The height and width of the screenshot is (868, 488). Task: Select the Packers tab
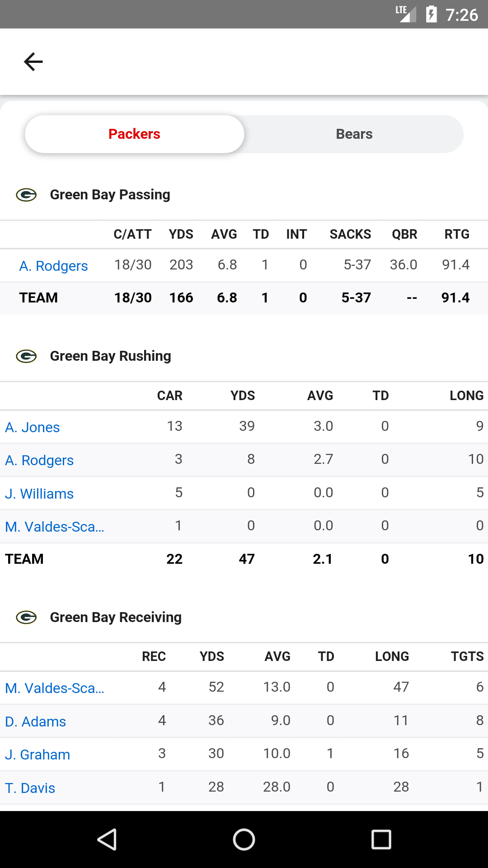point(135,134)
